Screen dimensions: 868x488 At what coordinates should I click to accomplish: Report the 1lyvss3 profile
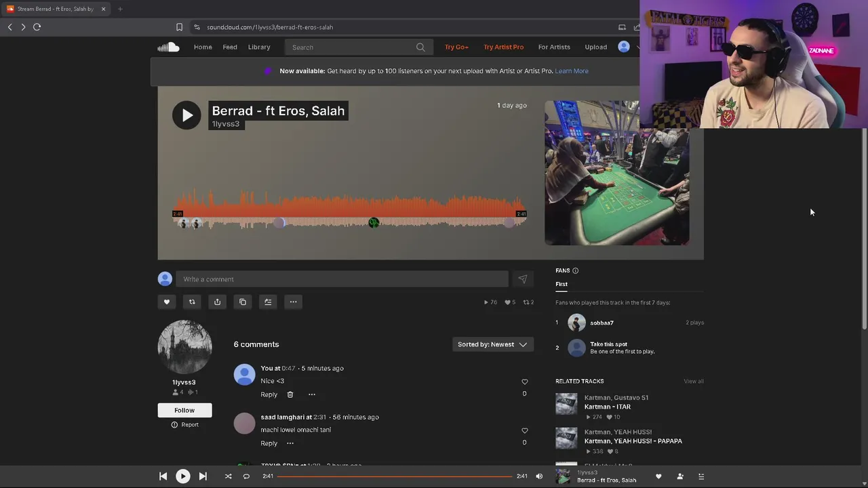pyautogui.click(x=185, y=425)
